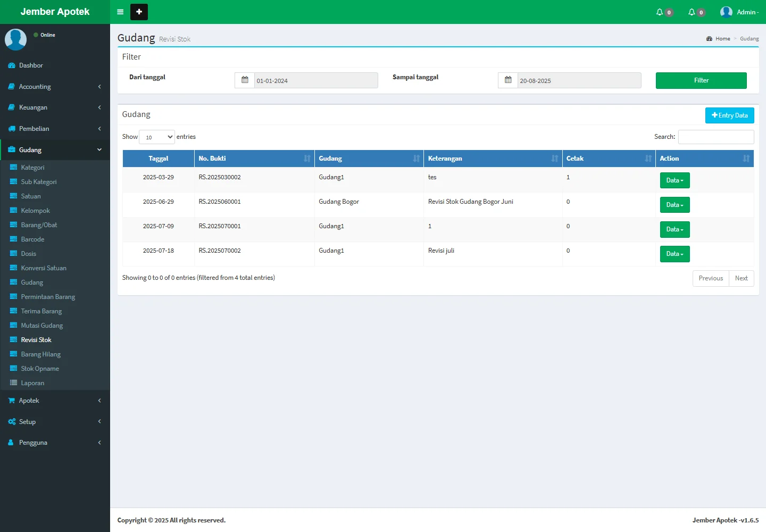Click the Dari tanggal calendar icon
Screen dimensions: 766x532
(245, 80)
